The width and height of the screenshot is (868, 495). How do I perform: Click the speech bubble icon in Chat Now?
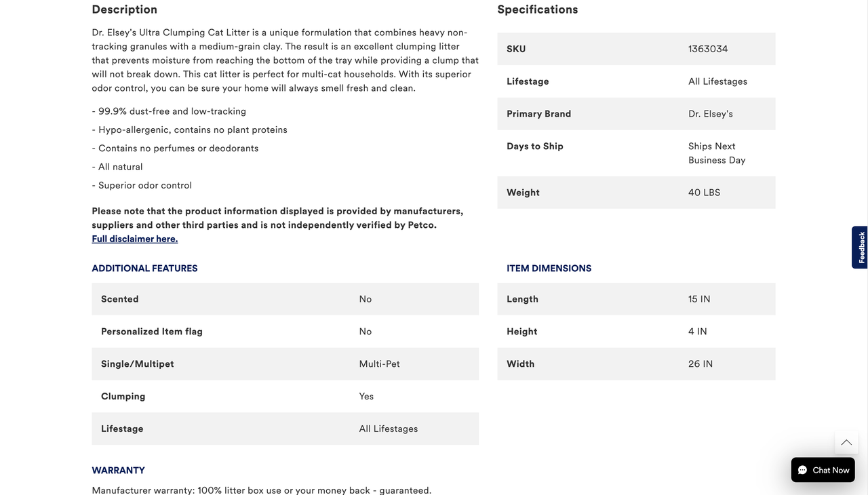click(802, 470)
